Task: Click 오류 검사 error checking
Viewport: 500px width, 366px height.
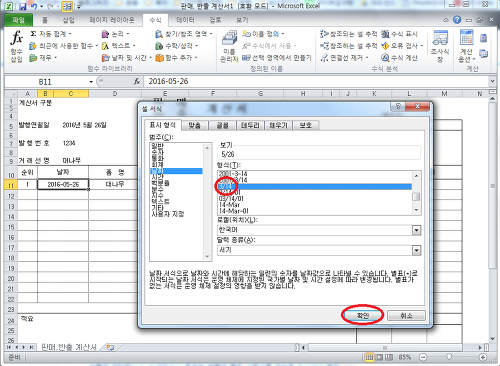Action: click(402, 46)
